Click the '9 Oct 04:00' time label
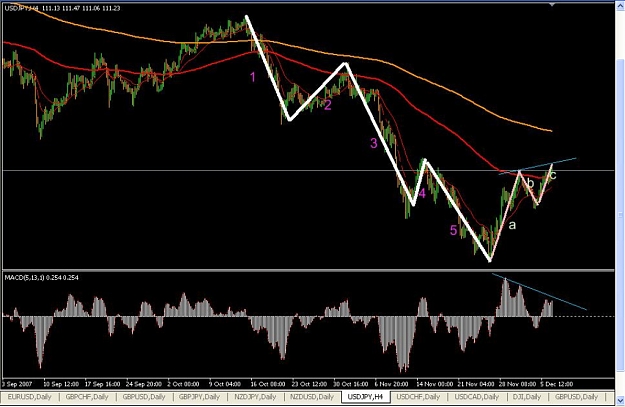The width and height of the screenshot is (625, 407). pyautogui.click(x=225, y=384)
